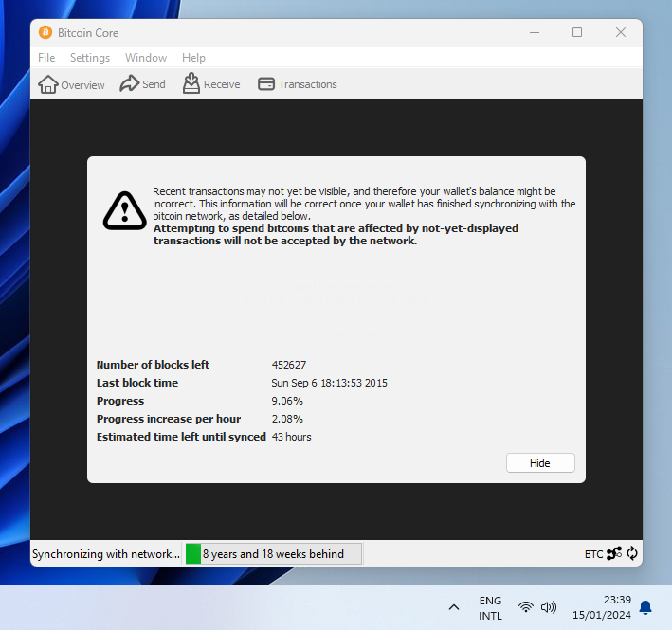This screenshot has height=630, width=672.
Task: Click the bold warning about spending bitcoins
Action: [x=336, y=234]
